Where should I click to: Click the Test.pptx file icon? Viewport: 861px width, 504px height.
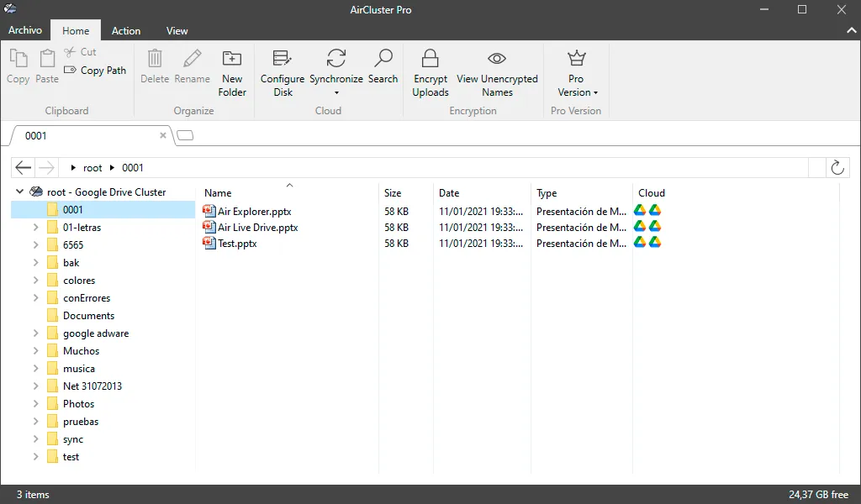point(209,243)
